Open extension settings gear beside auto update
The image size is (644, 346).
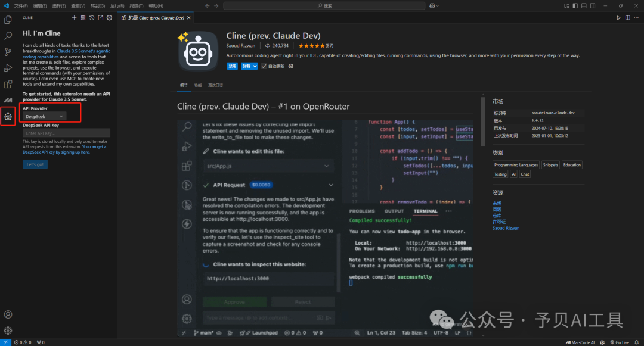pos(291,66)
